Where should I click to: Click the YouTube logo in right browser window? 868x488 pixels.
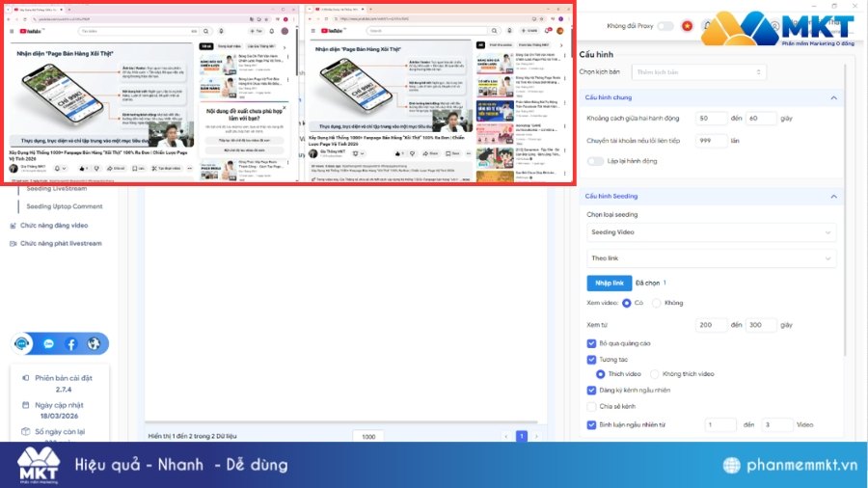pos(332,31)
